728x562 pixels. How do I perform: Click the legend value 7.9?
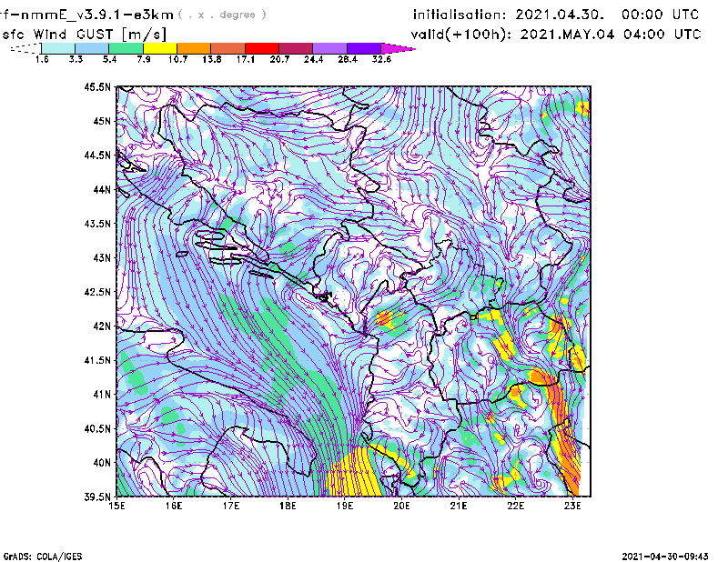(x=144, y=59)
